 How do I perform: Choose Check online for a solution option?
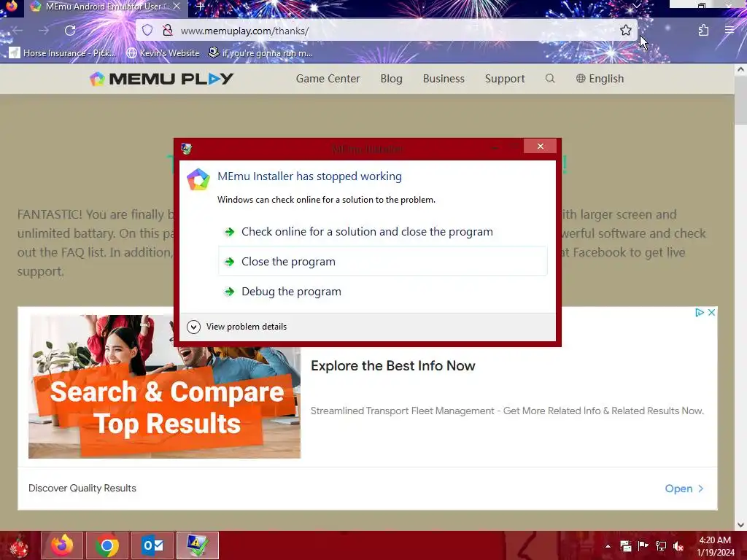click(382, 231)
